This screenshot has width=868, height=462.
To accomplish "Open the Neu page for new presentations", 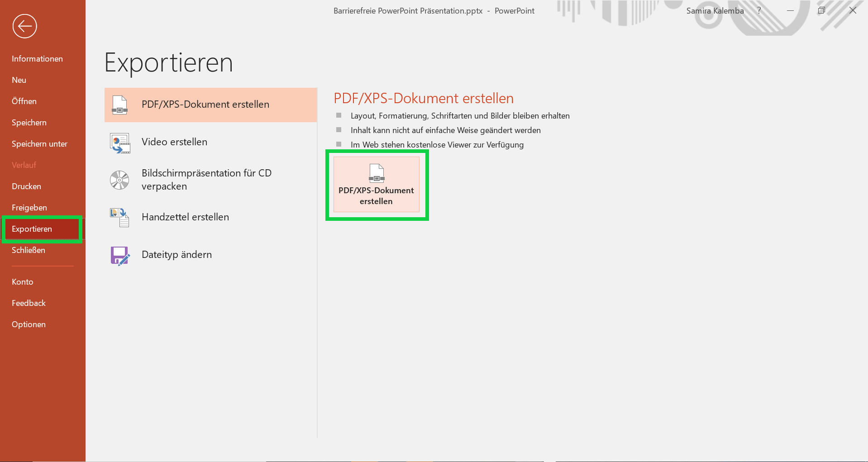I will coord(19,80).
